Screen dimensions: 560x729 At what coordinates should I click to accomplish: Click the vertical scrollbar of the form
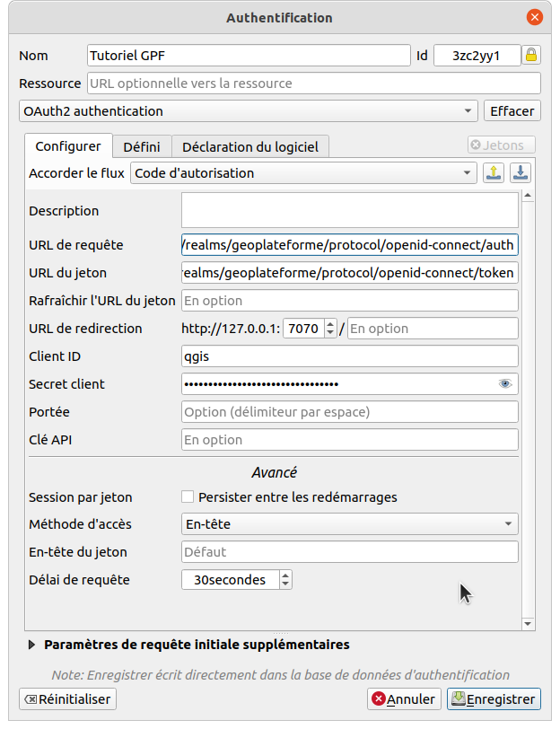point(528,404)
